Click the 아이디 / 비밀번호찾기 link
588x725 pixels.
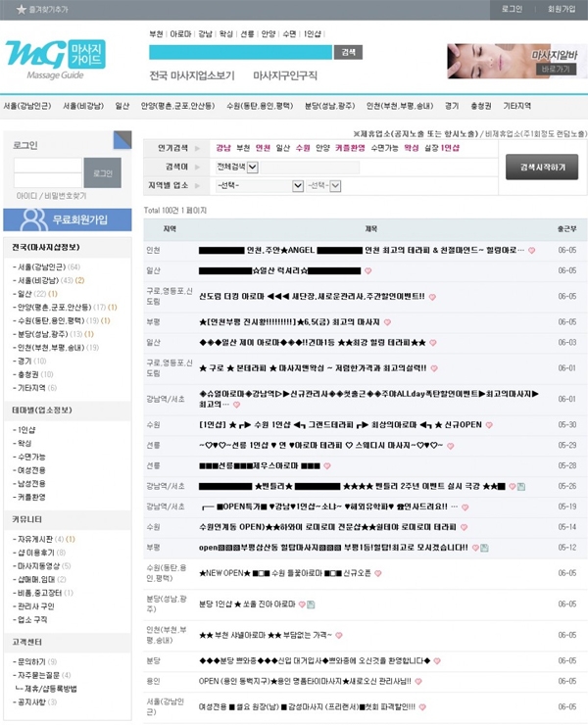pos(51,196)
